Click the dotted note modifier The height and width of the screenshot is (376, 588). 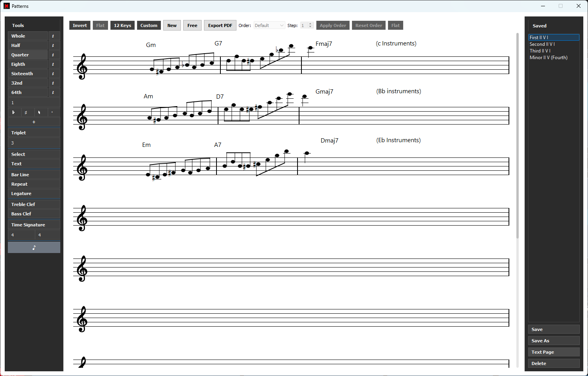[x=52, y=112]
